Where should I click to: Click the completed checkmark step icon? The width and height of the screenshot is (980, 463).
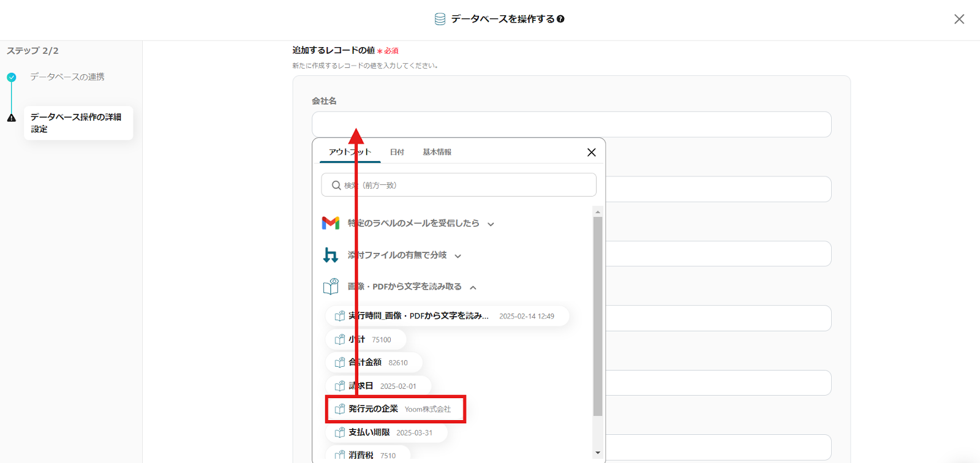[12, 77]
